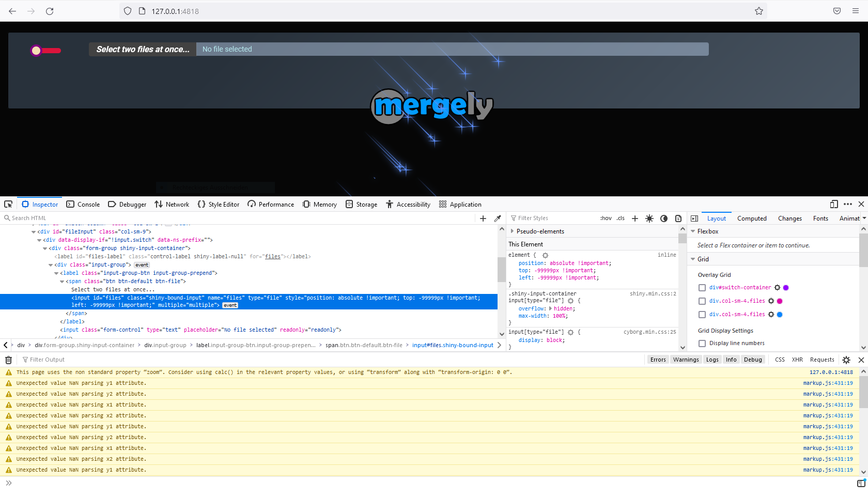The image size is (868, 499).
Task: Change the blue grid overlay color swatch
Action: pos(780,315)
